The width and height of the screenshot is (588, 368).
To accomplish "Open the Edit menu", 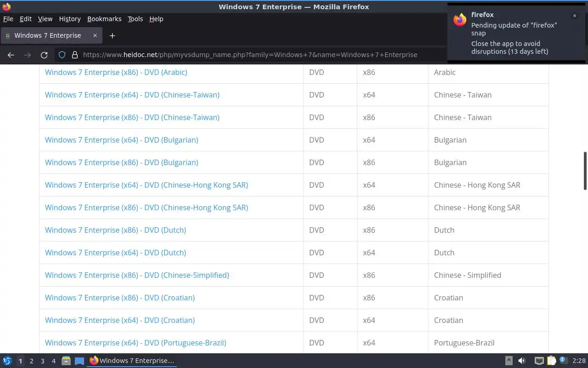I will point(26,19).
